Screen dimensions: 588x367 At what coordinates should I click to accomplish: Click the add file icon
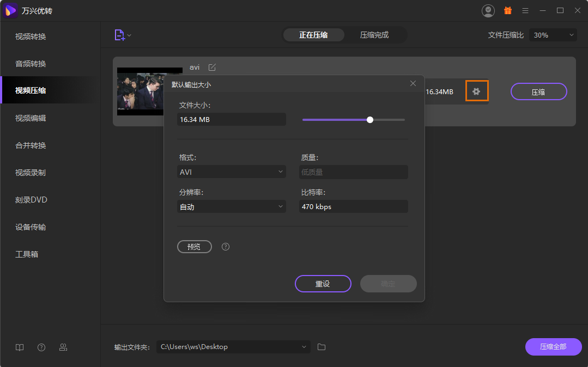(120, 35)
